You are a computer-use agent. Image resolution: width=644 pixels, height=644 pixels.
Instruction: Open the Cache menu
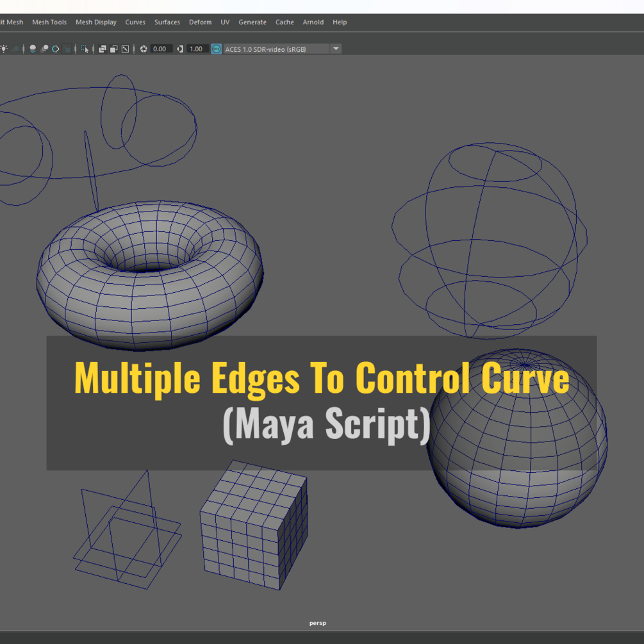pyautogui.click(x=285, y=22)
